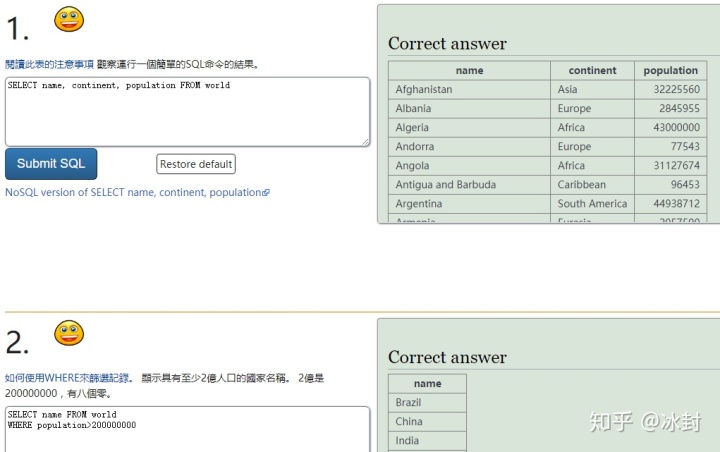Click population value 32225560
720x452 pixels.
[670, 90]
